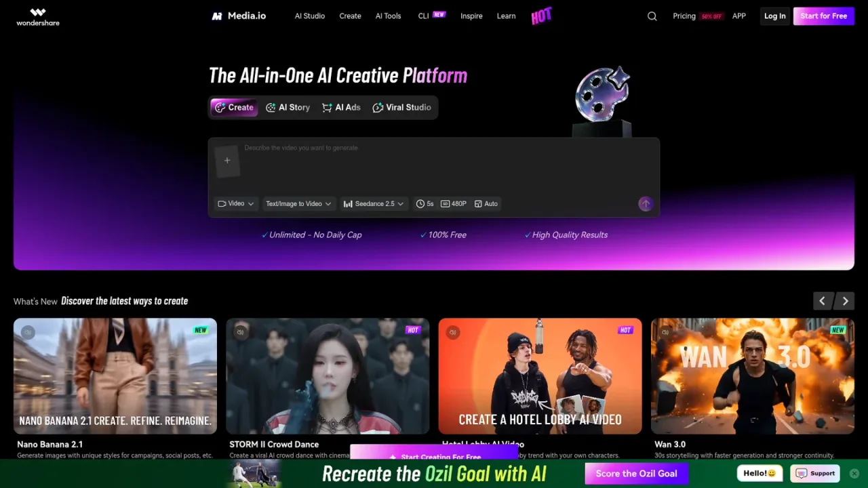
Task: Open the Learn menu
Action: click(x=506, y=16)
